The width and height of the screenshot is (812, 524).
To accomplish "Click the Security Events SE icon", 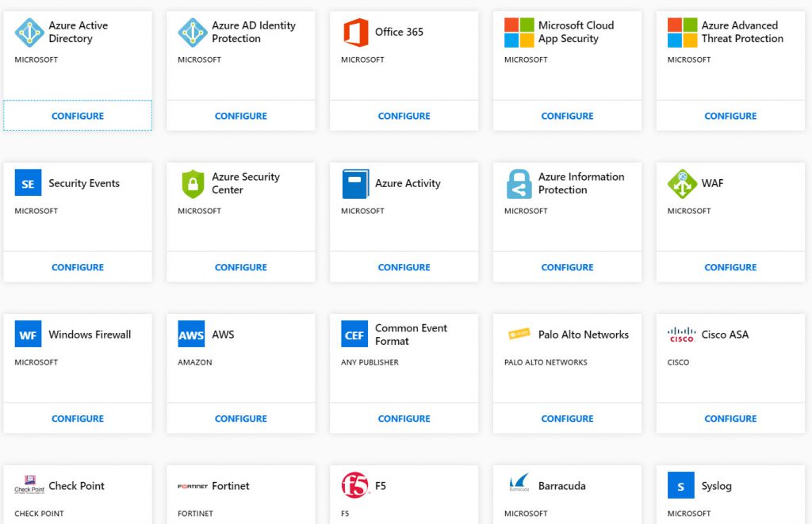I will (x=28, y=183).
